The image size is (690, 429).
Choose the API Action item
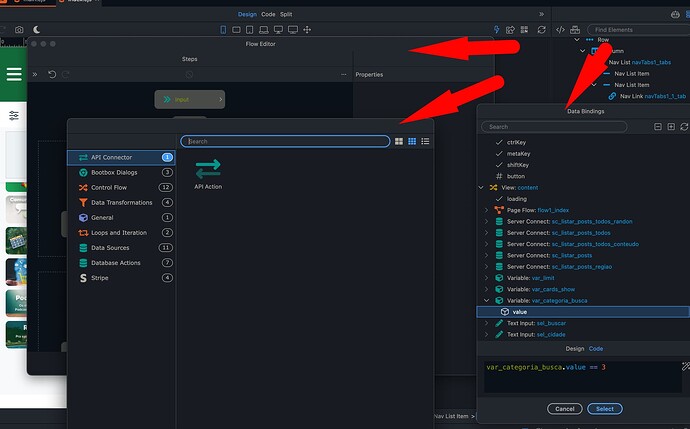coord(208,174)
